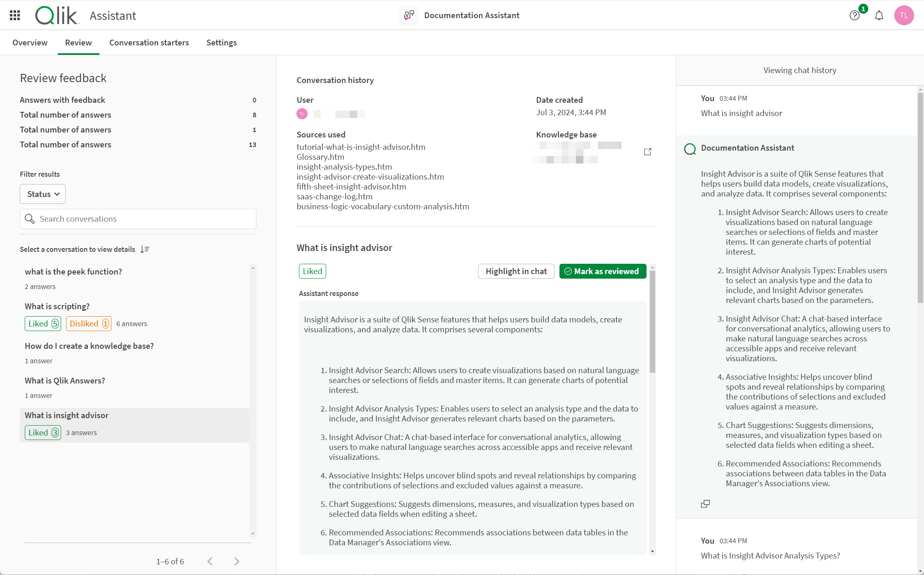
Task: Click the next page arrow navigation
Action: point(237,561)
